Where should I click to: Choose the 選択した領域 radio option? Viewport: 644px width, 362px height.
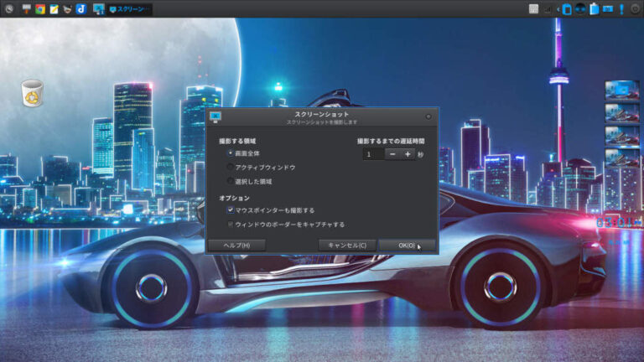(231, 181)
